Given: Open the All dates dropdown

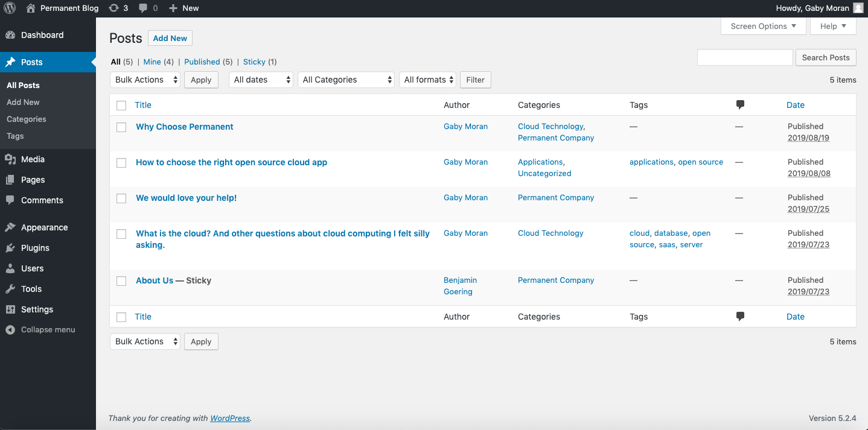Looking at the screenshot, I should pyautogui.click(x=261, y=80).
